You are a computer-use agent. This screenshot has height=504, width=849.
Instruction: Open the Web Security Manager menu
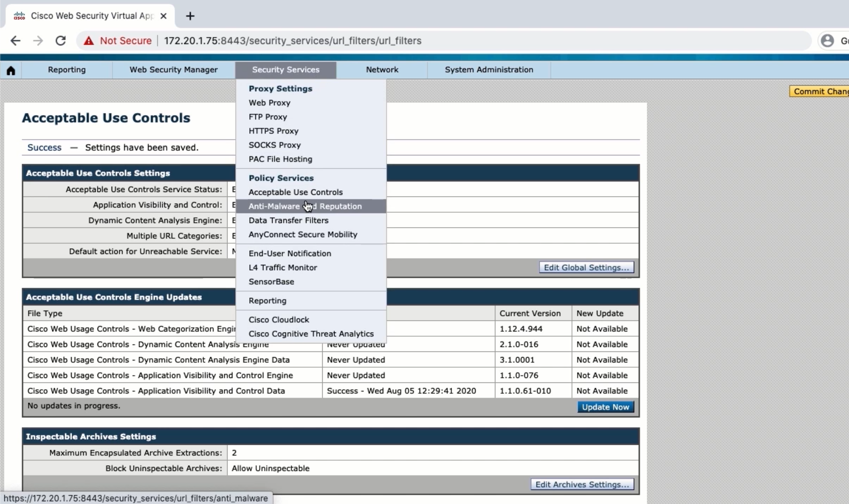pyautogui.click(x=174, y=70)
